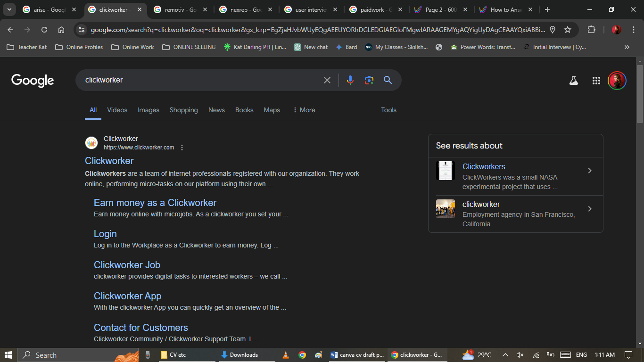Open the weather widget showing 29°C
The image size is (644, 362).
pos(477,355)
